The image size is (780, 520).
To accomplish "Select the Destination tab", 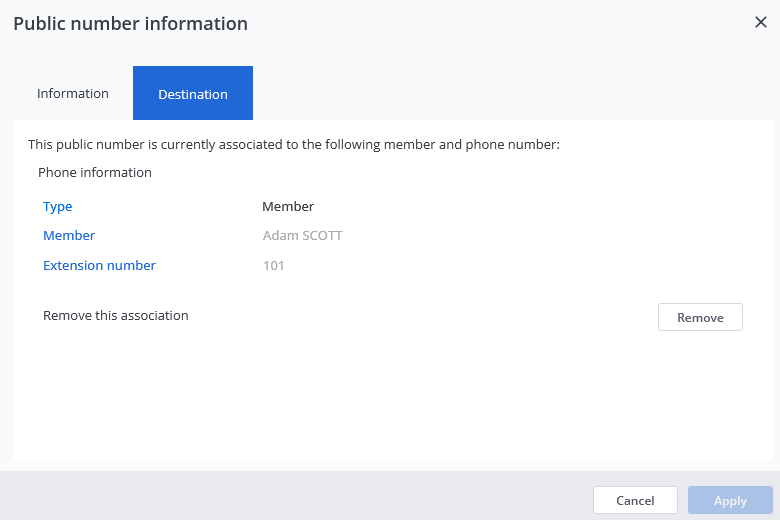I will pyautogui.click(x=193, y=94).
